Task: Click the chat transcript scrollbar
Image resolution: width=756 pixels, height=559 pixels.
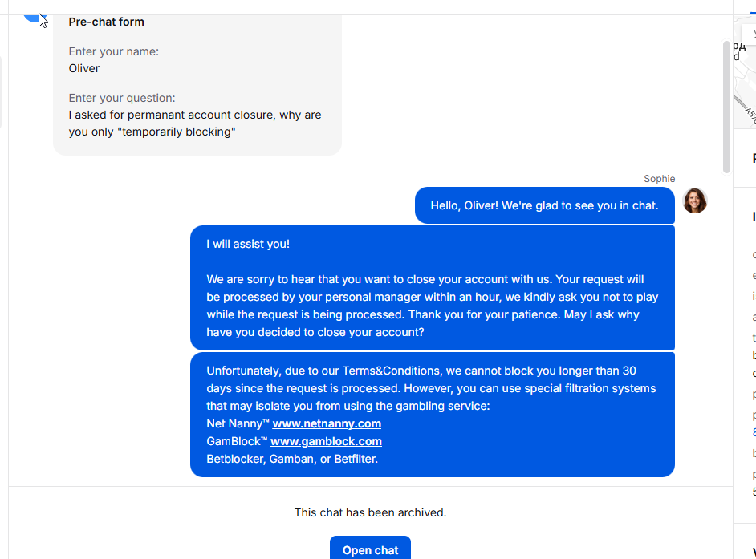Action: click(x=726, y=107)
